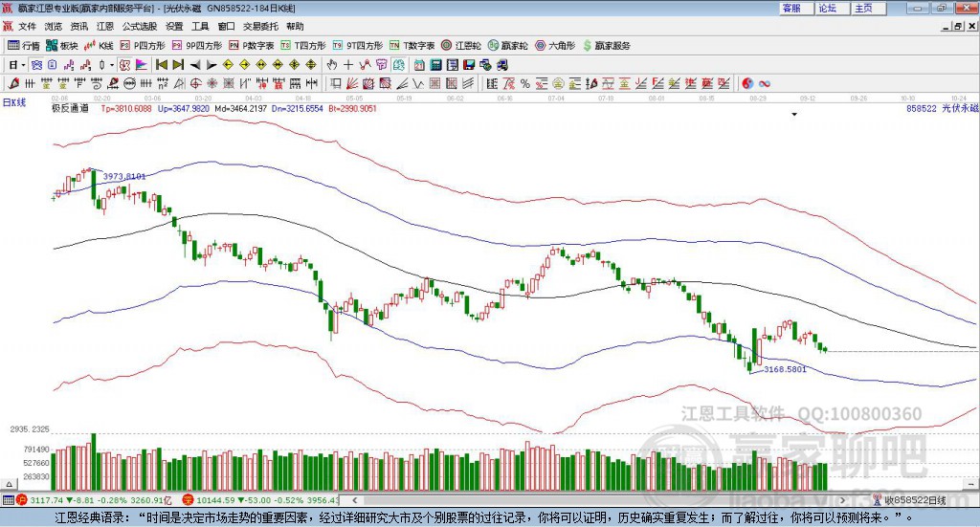980x527 pixels.
Task: Click the horizontal scrollbar right arrow
Action: coord(842,500)
